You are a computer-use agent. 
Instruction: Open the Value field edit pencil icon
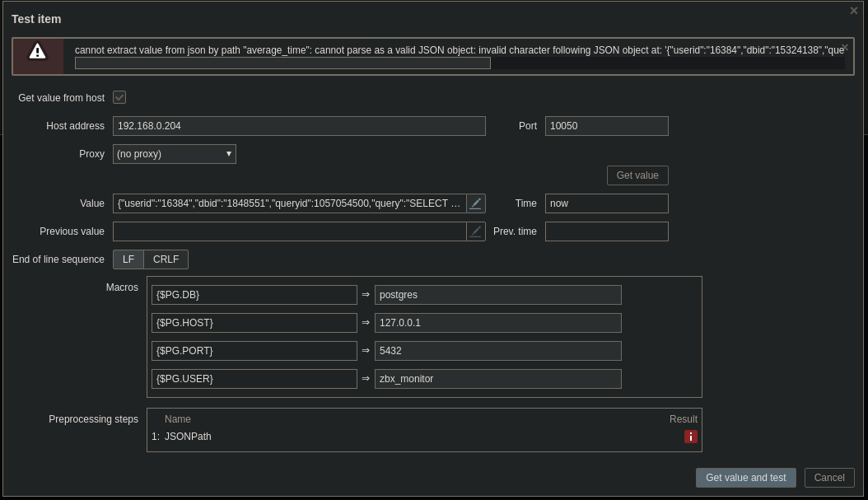tap(475, 203)
